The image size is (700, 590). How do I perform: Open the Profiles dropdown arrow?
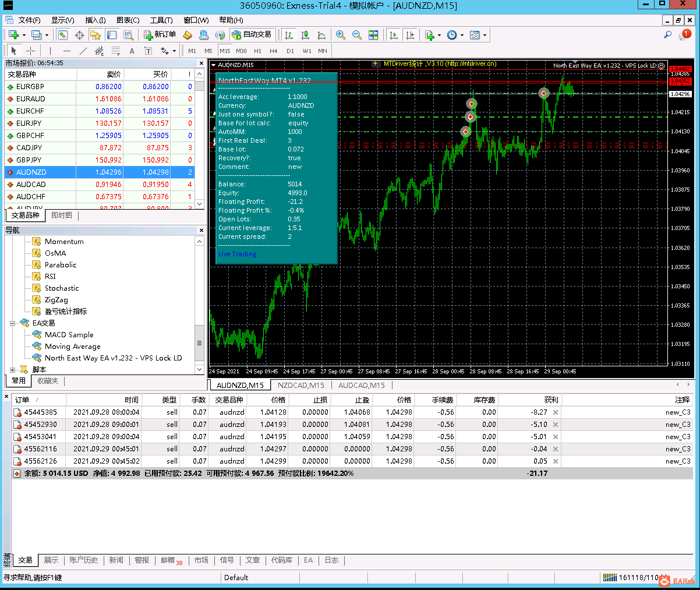(x=47, y=35)
